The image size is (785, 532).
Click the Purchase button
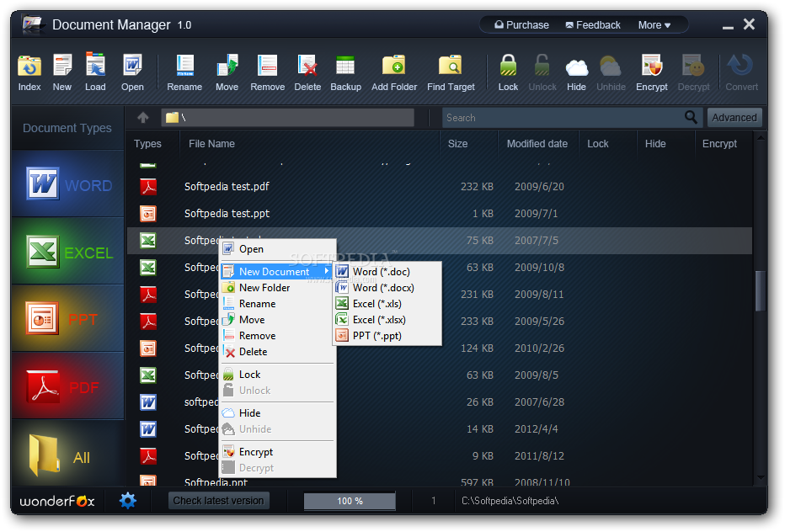click(x=521, y=25)
